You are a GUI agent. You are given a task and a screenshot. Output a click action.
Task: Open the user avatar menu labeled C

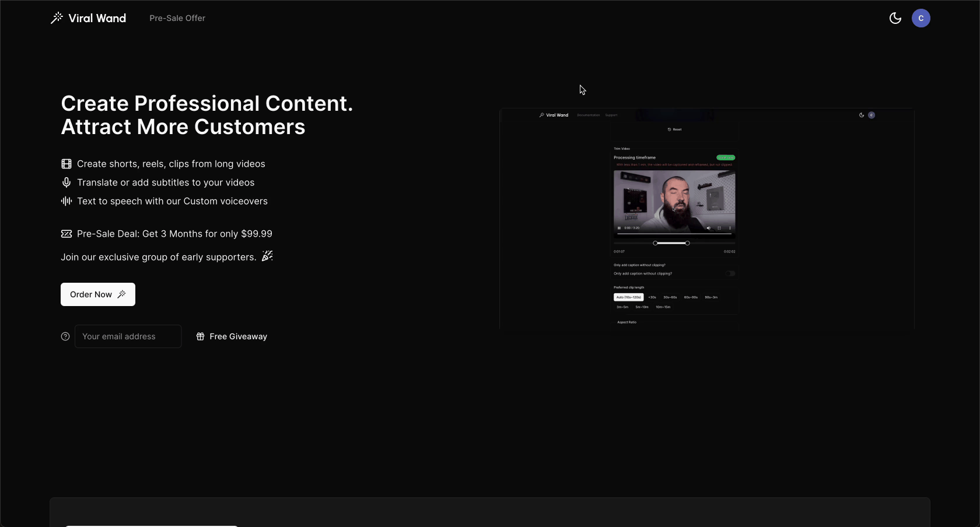pos(921,18)
